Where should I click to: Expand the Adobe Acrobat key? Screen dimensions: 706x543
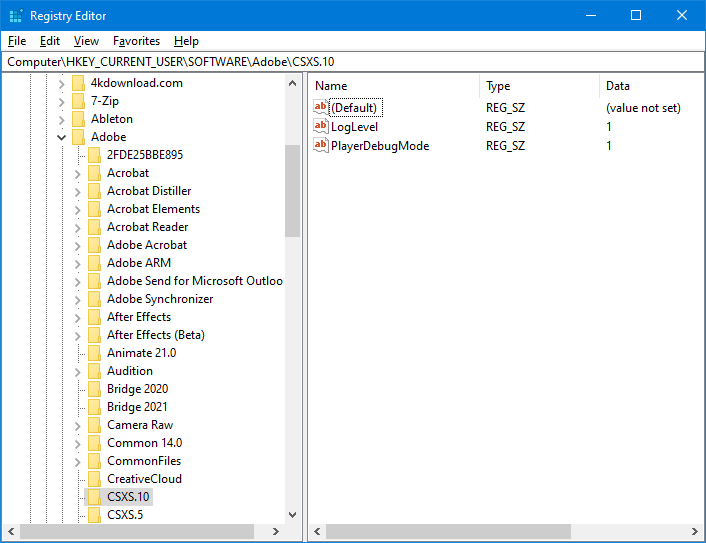[77, 246]
